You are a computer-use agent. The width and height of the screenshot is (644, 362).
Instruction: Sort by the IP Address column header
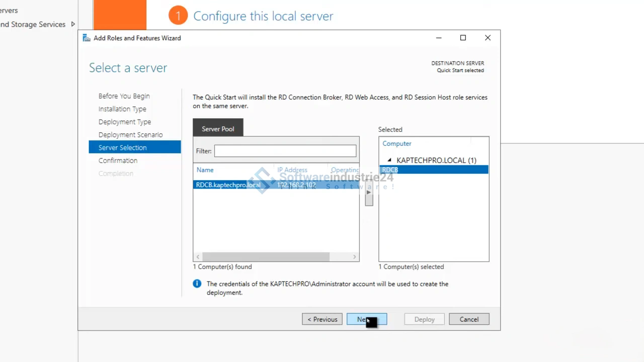(x=292, y=170)
